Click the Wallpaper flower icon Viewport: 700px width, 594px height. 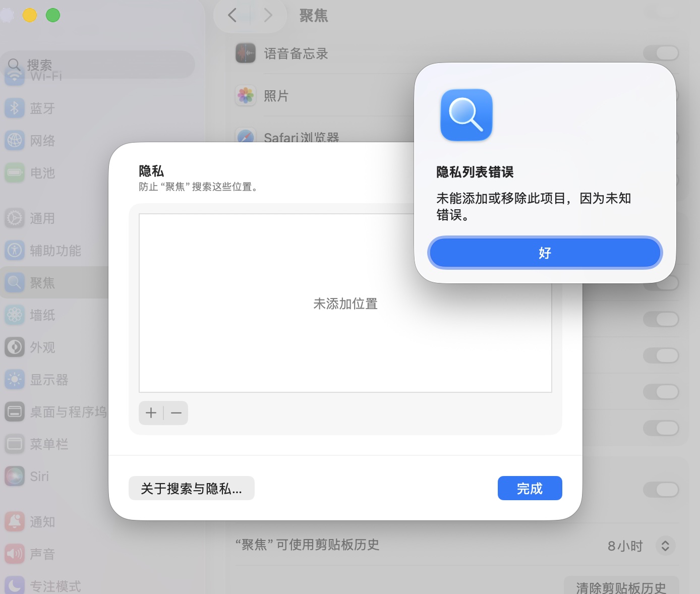15,315
